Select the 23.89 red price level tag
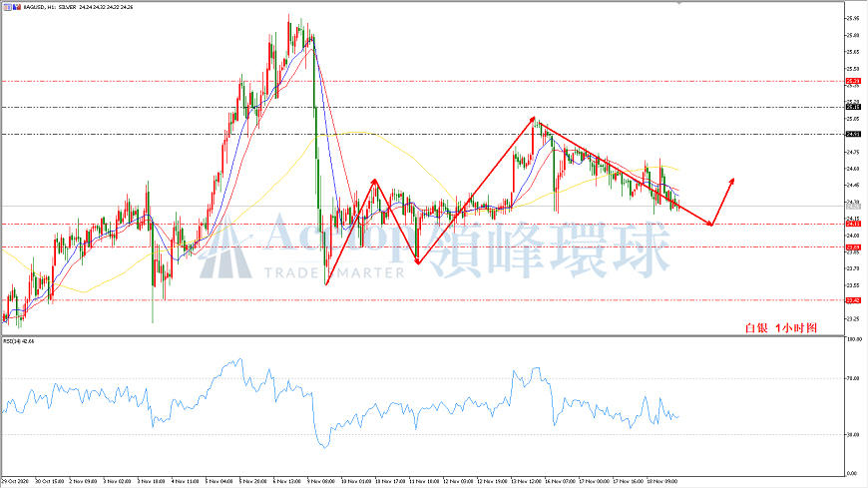Image resolution: width=868 pixels, height=488 pixels. tap(853, 247)
